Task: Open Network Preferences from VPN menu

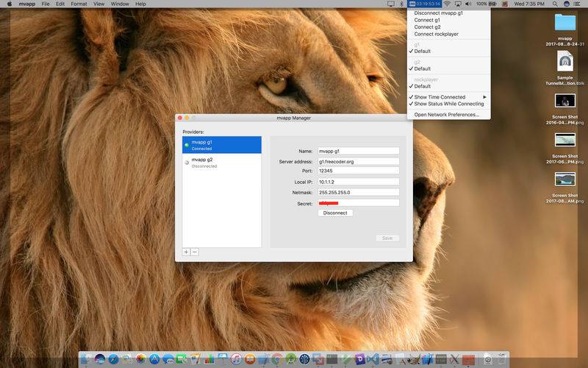Action: pyautogui.click(x=448, y=115)
